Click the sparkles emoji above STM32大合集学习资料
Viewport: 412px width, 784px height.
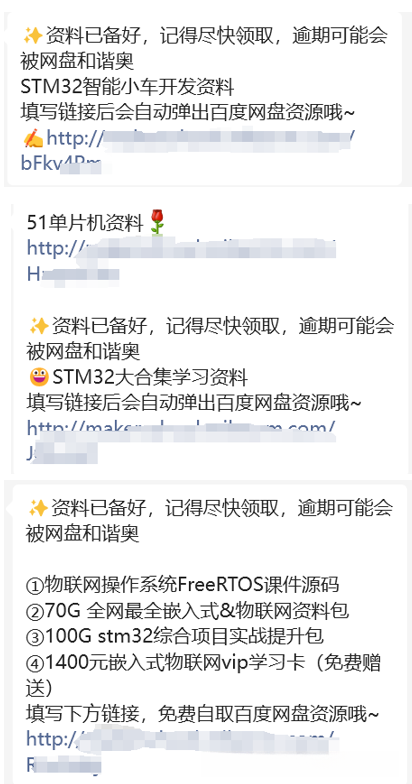point(38,326)
